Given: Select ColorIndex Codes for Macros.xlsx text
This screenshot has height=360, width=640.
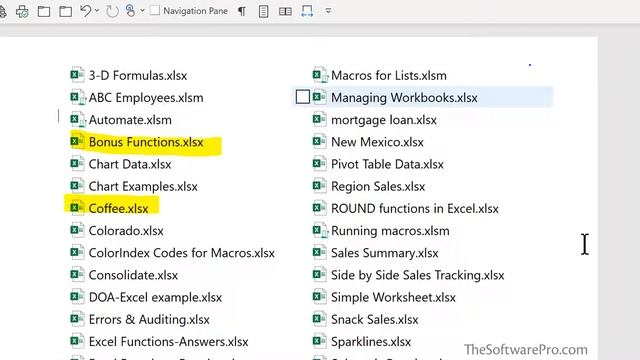Looking at the screenshot, I should [182, 253].
